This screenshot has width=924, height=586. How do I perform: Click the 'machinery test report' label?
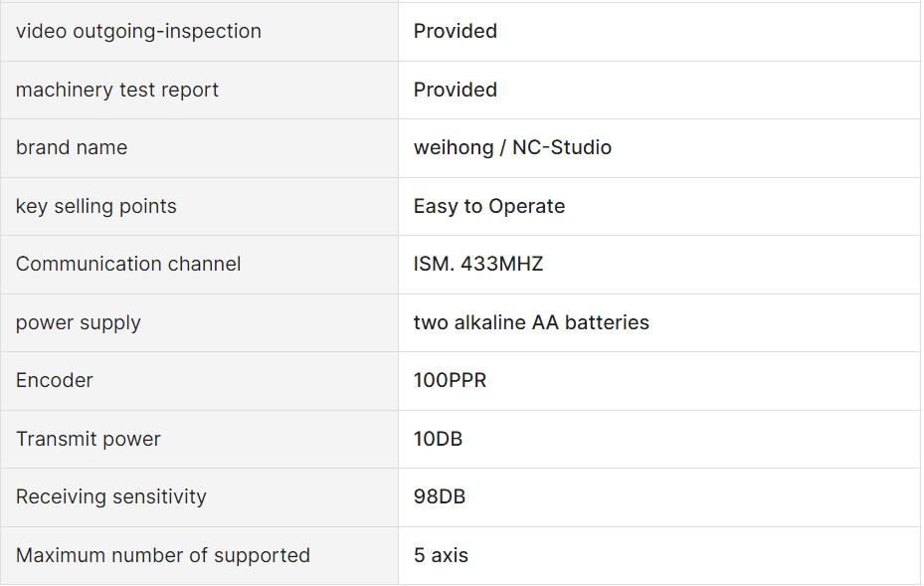tap(116, 90)
